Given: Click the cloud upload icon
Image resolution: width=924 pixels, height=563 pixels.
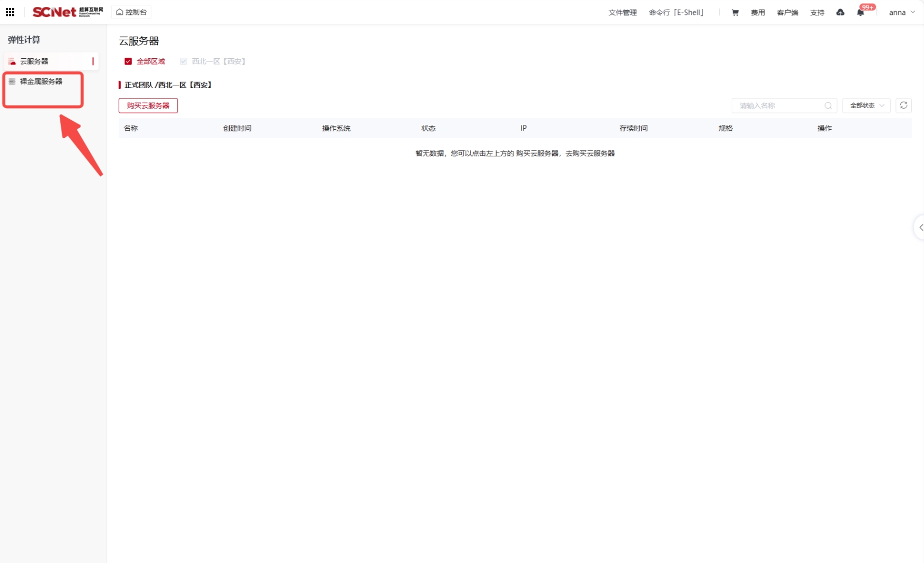Looking at the screenshot, I should pyautogui.click(x=840, y=13).
